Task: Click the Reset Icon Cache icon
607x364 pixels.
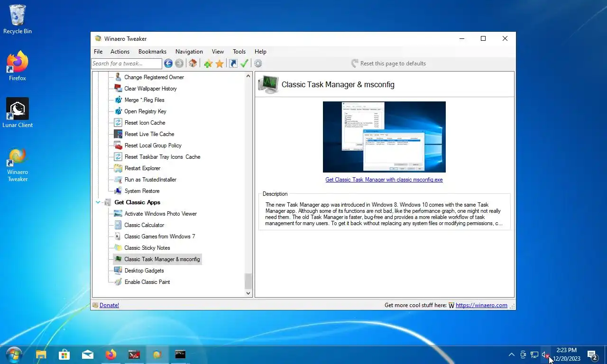Action: click(118, 122)
